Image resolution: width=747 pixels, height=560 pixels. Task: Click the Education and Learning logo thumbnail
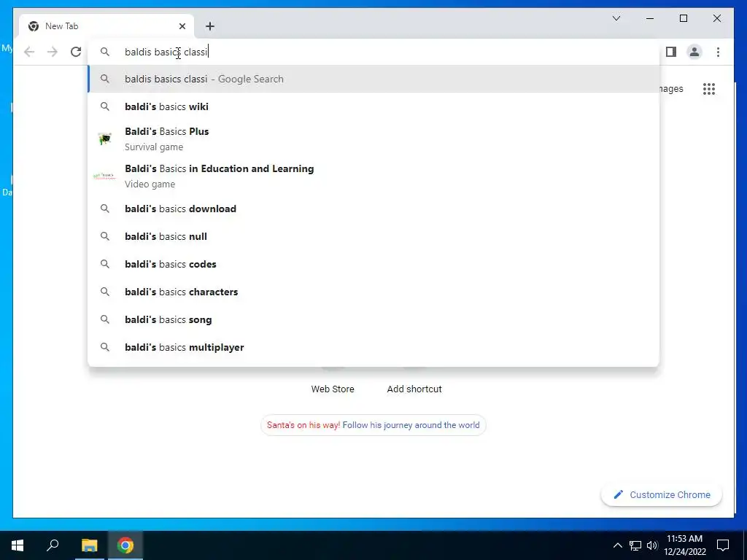click(104, 176)
